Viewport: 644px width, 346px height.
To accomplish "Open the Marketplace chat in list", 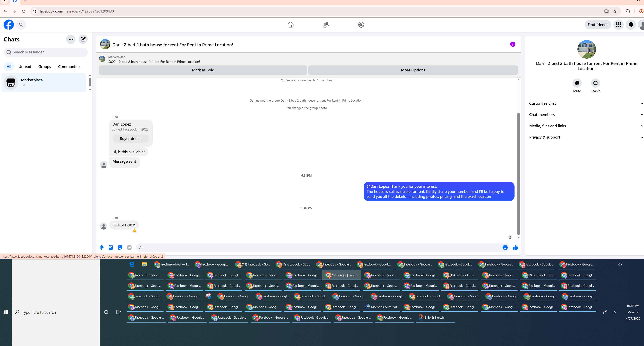I will 44,82.
